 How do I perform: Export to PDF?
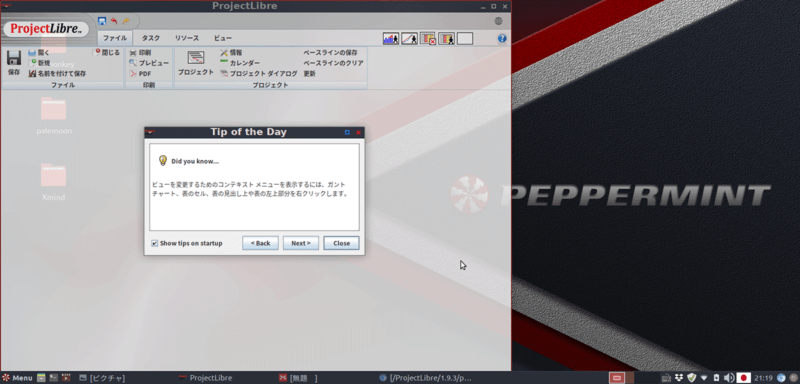tap(140, 73)
